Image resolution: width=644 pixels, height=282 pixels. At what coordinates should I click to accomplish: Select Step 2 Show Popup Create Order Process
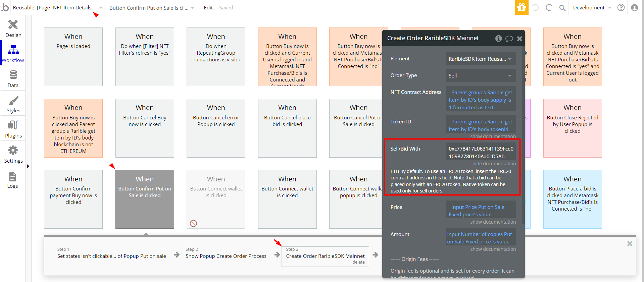[226, 253]
